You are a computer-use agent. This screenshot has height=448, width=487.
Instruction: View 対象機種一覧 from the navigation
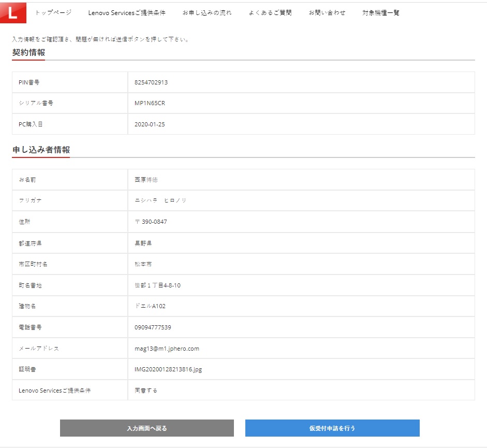point(381,13)
